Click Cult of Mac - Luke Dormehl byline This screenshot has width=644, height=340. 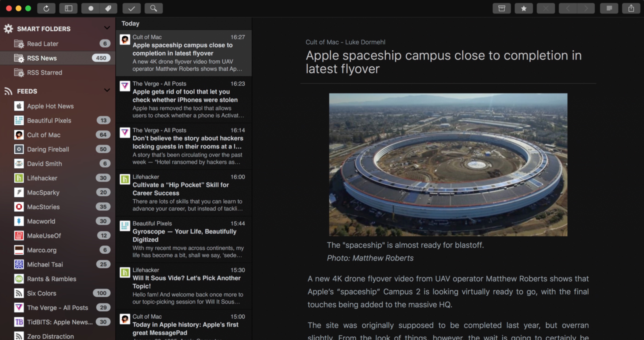coord(345,42)
